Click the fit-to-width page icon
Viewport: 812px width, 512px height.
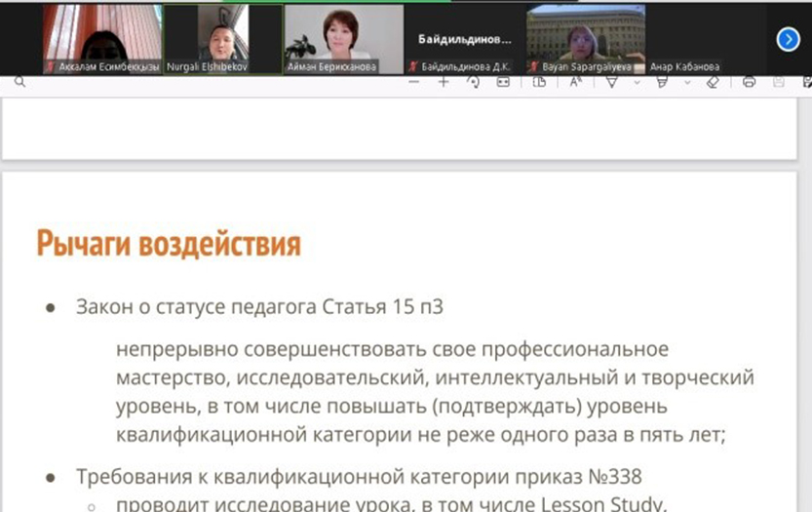coord(503,83)
